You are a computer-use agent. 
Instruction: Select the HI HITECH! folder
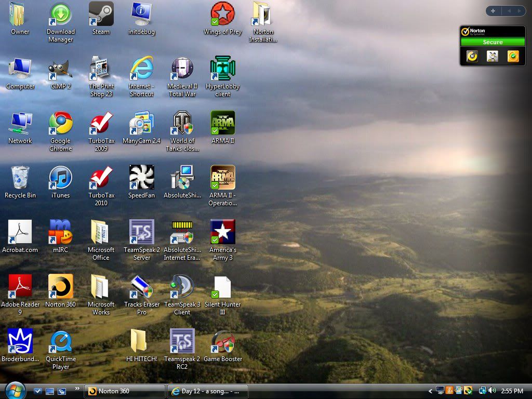click(x=138, y=341)
